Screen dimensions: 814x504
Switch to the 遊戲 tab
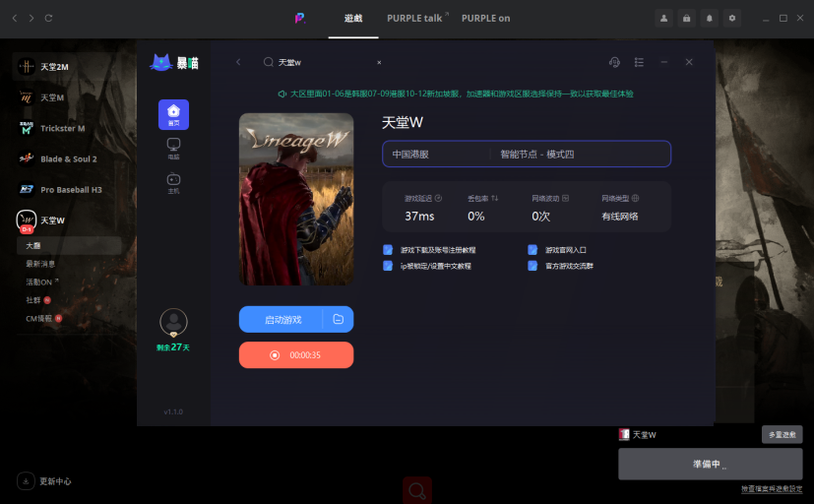(353, 19)
